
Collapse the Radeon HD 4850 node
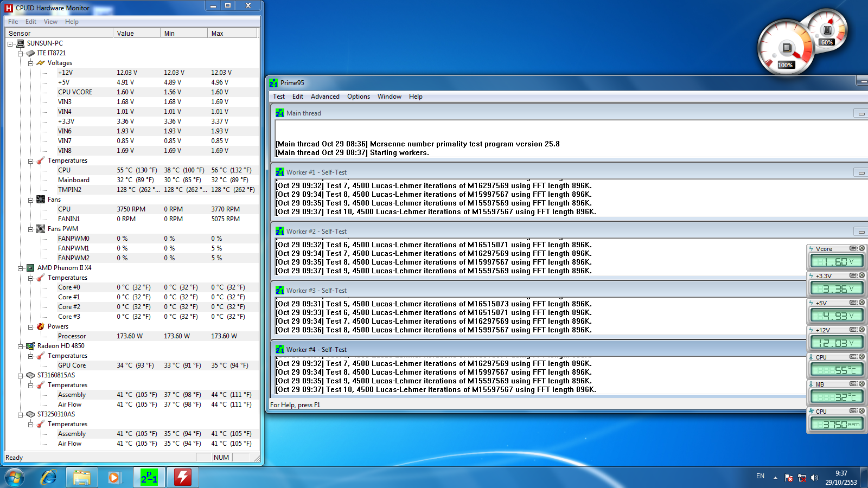pyautogui.click(x=21, y=346)
